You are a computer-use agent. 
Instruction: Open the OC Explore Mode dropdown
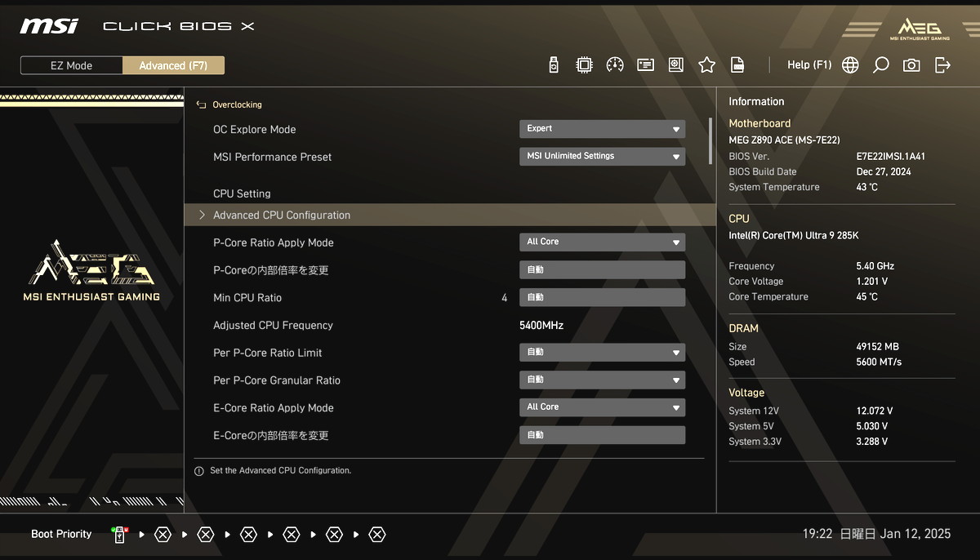pyautogui.click(x=602, y=129)
